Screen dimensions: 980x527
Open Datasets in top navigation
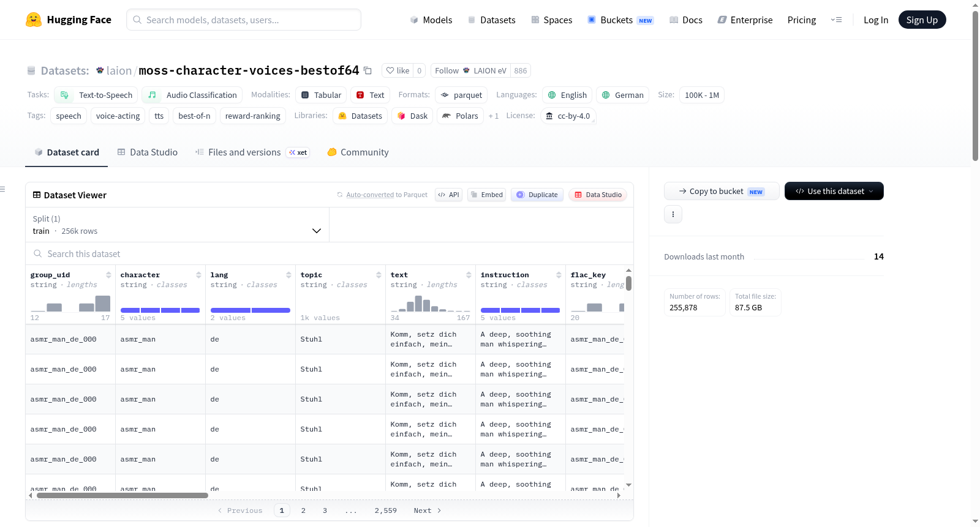pos(491,20)
